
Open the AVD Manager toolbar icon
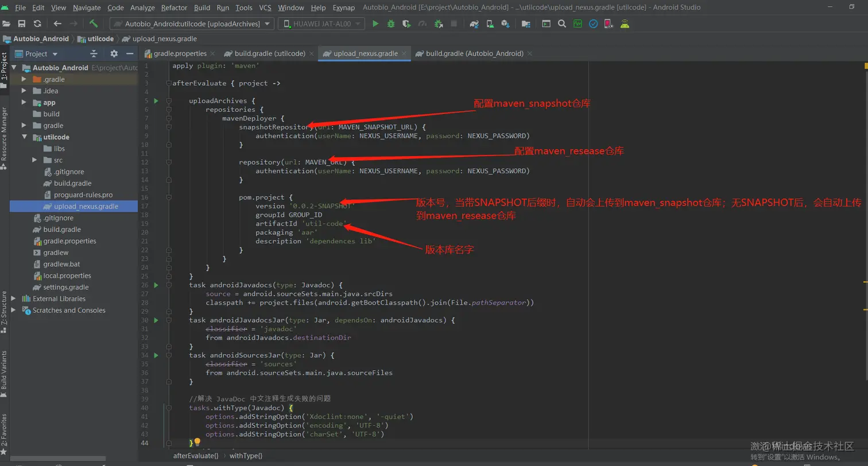tap(490, 24)
